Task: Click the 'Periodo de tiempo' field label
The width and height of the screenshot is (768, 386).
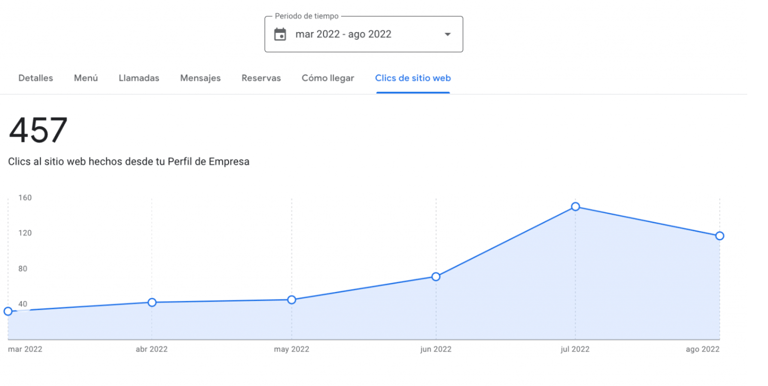Action: pos(307,16)
